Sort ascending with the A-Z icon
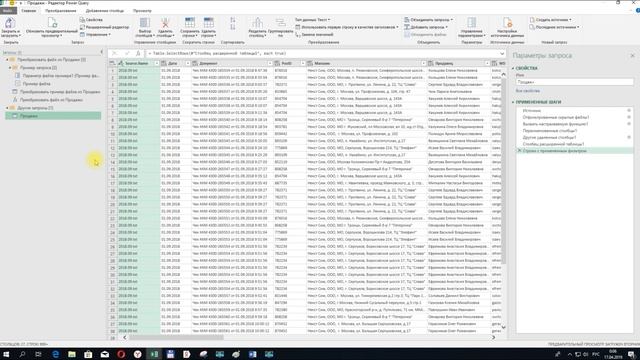 (233, 20)
